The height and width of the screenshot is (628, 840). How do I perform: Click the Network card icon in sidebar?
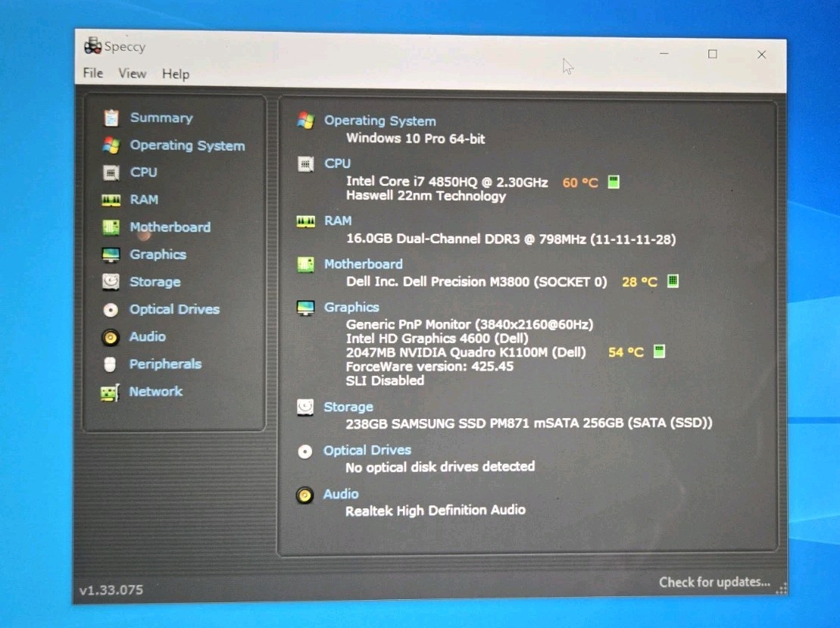[x=111, y=392]
